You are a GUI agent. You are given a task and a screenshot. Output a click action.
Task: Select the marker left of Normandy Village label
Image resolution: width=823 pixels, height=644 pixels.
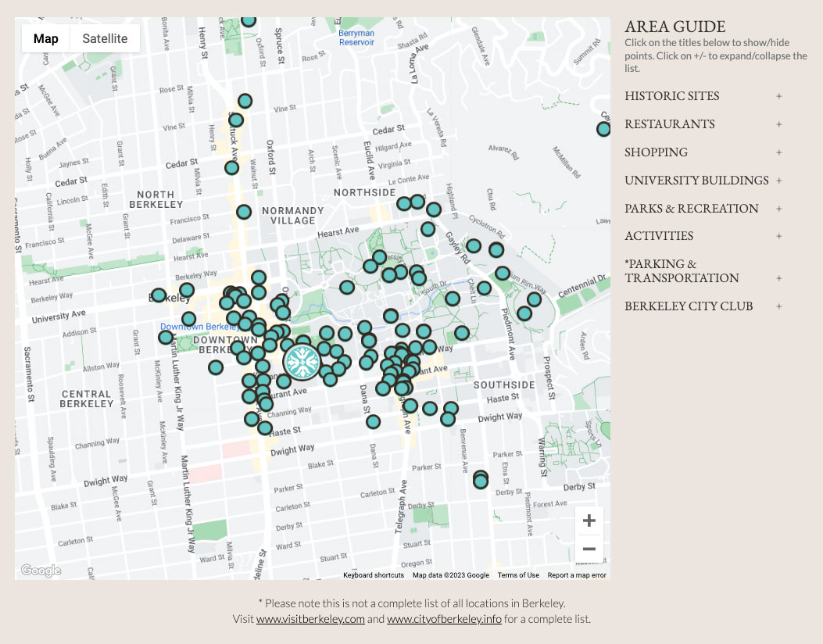pos(244,212)
